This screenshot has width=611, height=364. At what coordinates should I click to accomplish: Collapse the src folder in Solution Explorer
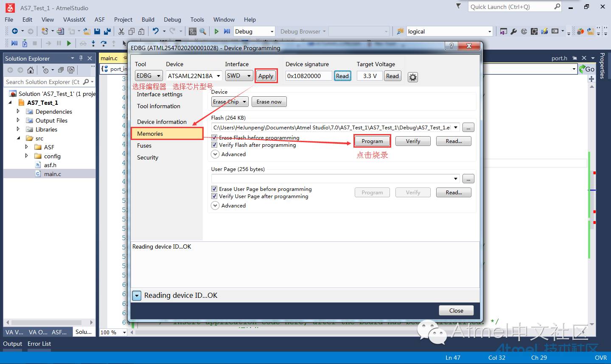click(x=18, y=138)
